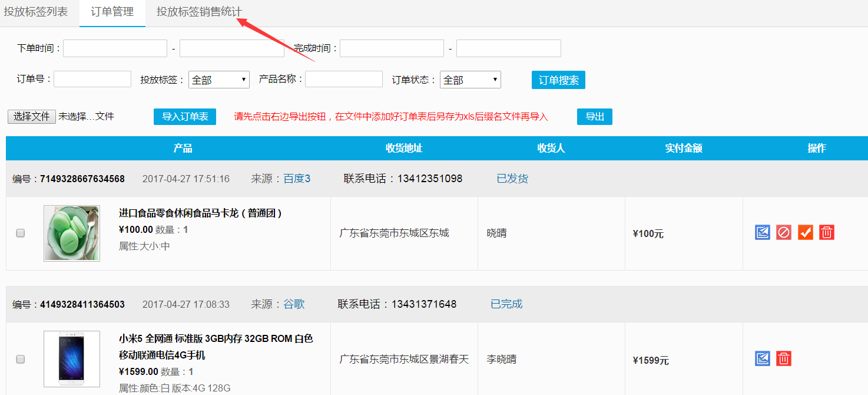This screenshot has width=868, height=395.
Task: Focus the 完成时间 start date field
Action: point(392,48)
